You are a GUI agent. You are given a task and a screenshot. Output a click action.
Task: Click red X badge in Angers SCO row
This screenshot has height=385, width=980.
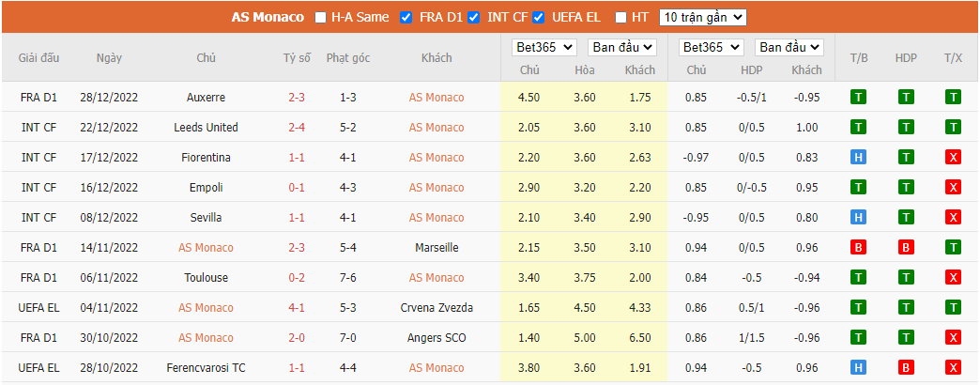[953, 337]
